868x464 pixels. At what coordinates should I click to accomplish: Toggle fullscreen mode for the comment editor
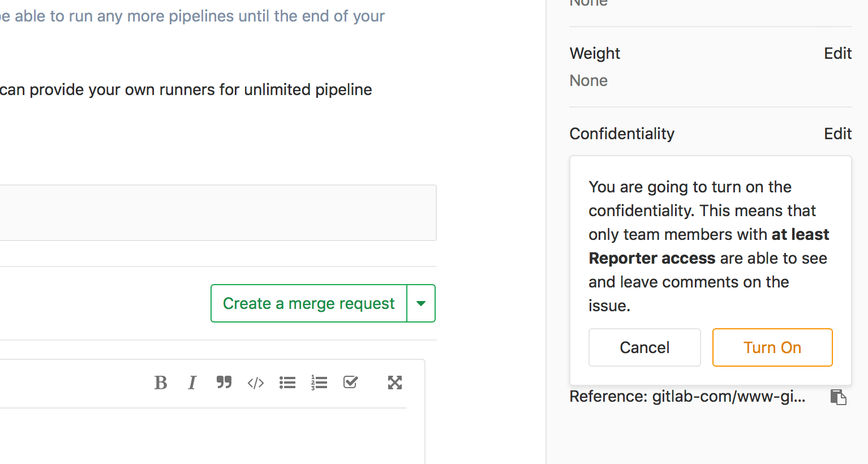(x=394, y=383)
